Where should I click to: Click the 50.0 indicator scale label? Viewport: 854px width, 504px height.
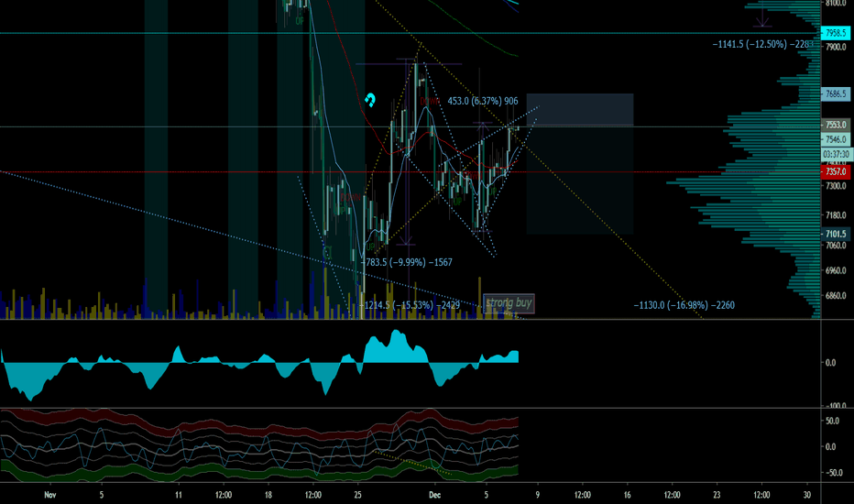832,422
